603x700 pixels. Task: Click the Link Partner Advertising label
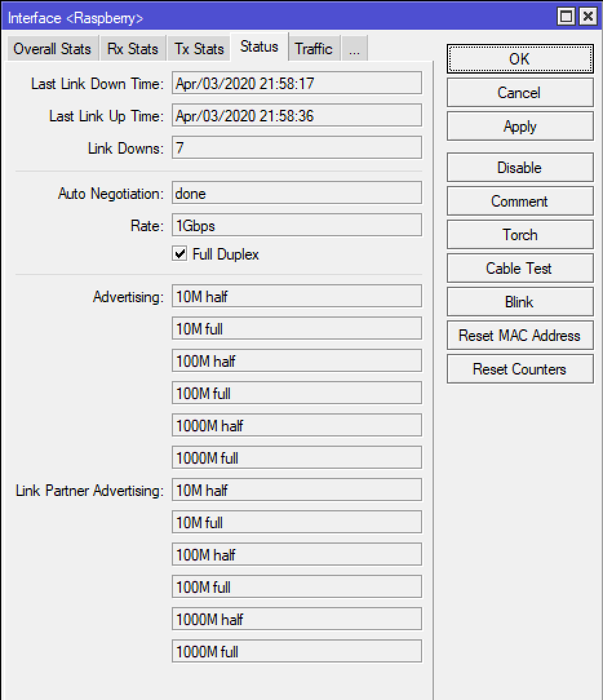point(90,491)
